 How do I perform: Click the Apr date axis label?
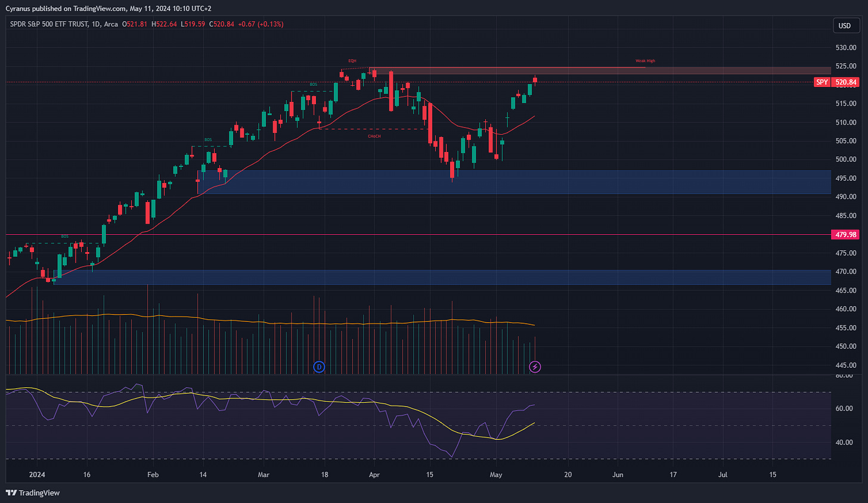(374, 475)
